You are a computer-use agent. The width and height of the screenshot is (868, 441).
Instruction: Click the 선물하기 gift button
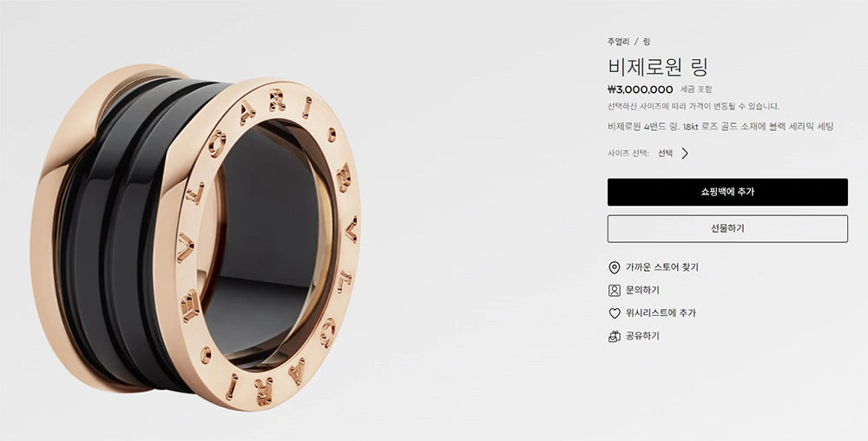click(x=727, y=228)
